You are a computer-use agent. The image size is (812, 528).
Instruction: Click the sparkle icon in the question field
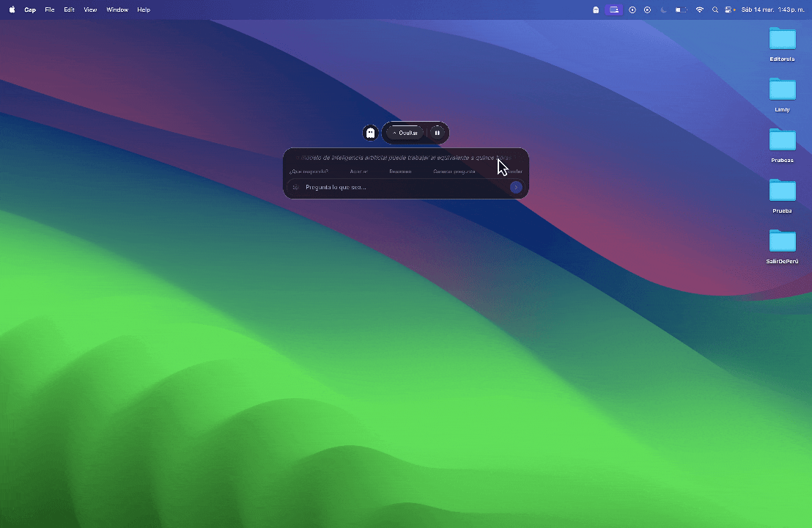296,187
